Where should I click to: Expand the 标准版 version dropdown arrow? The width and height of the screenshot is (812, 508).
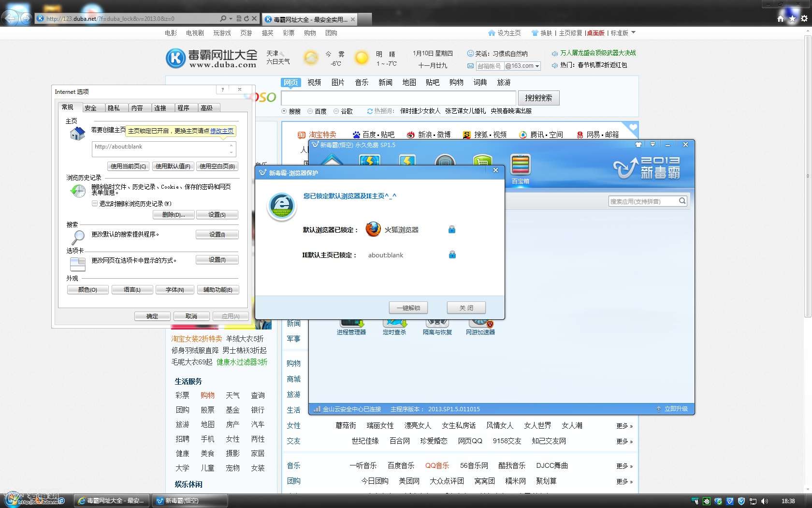(x=634, y=33)
